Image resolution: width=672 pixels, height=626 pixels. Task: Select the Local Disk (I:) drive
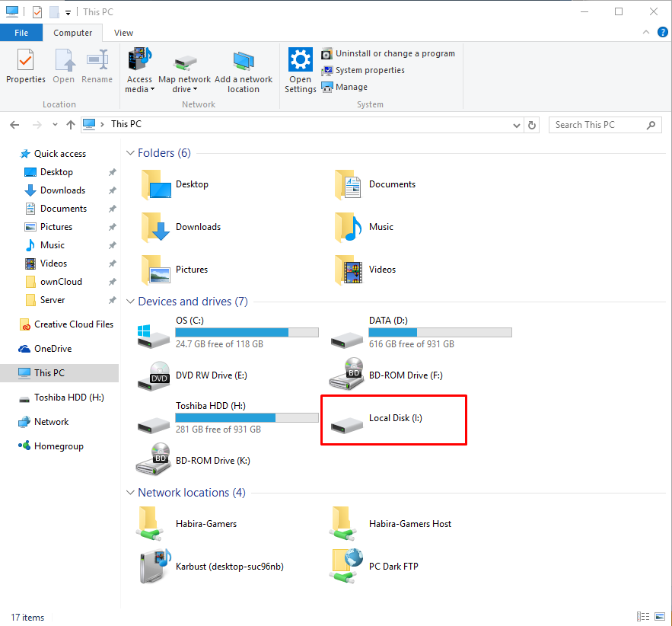(376, 420)
